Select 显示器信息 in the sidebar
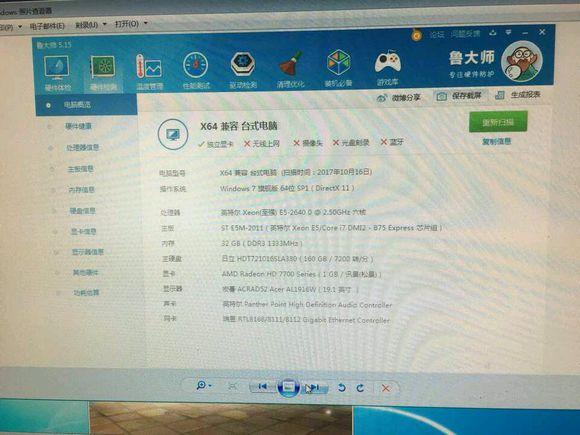The width and height of the screenshot is (580, 435). tap(88, 252)
